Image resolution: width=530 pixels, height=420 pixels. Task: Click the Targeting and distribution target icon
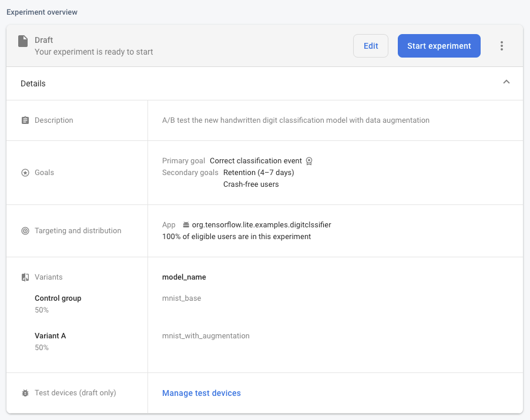[25, 231]
